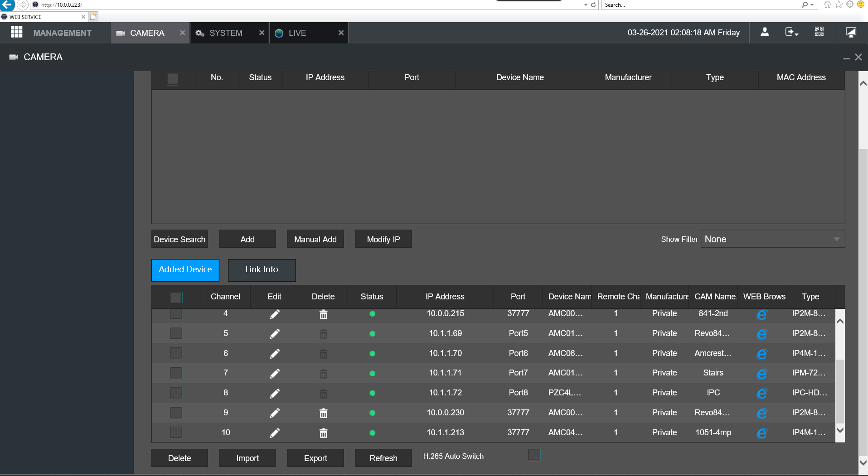Toggle select-all checkbox in Added Device header

point(176,297)
